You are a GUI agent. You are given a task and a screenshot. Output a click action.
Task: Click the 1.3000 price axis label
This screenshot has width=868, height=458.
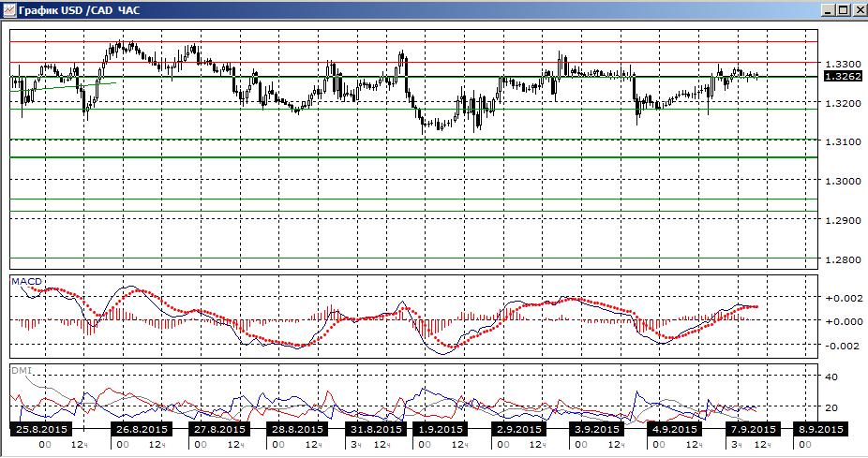(837, 181)
